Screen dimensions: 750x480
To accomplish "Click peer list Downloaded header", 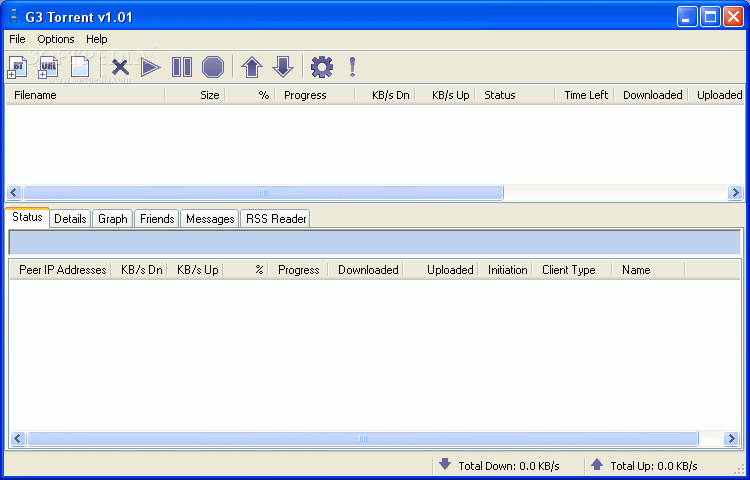I will [x=365, y=270].
